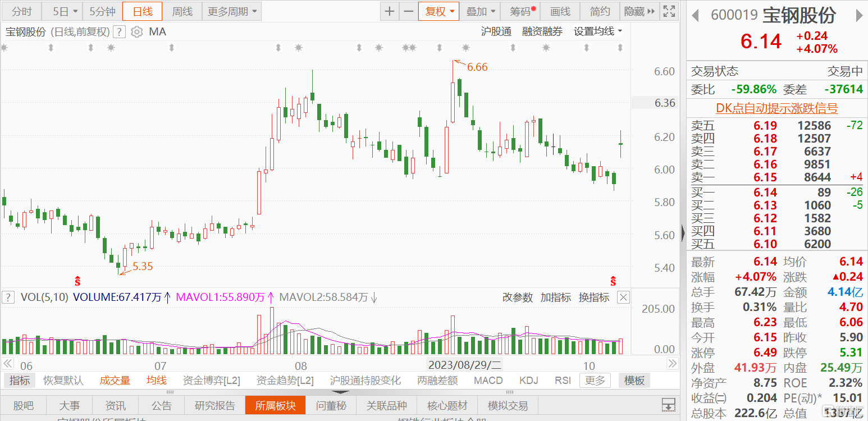Image resolution: width=868 pixels, height=421 pixels.
Task: Open MA indicator help question mark
Action: (119, 32)
